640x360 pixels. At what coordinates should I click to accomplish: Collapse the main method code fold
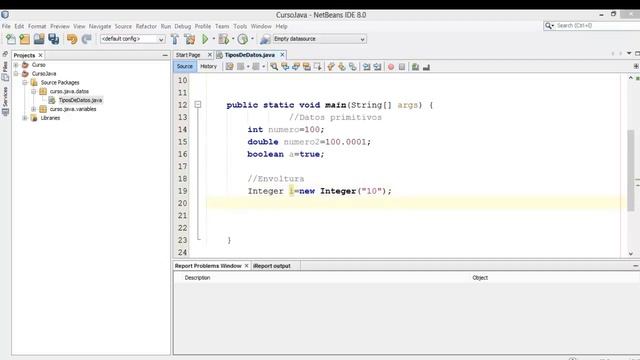tap(198, 104)
